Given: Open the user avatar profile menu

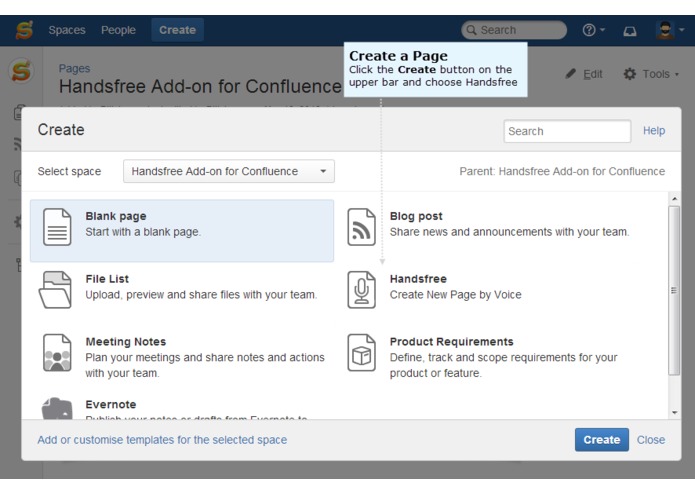Looking at the screenshot, I should 665,30.
